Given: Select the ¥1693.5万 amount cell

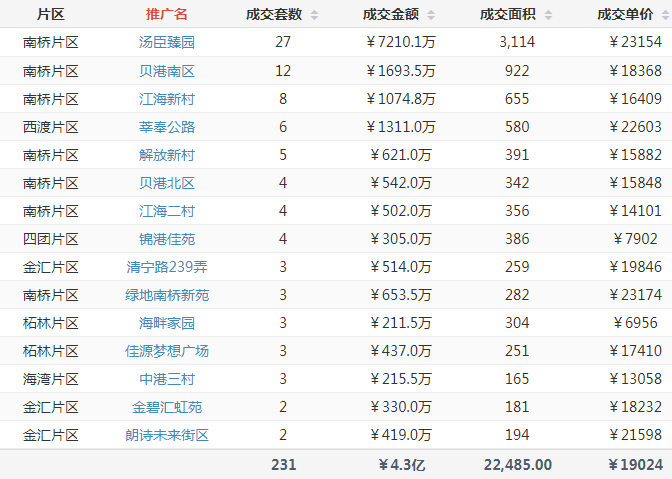Looking at the screenshot, I should (401, 71).
